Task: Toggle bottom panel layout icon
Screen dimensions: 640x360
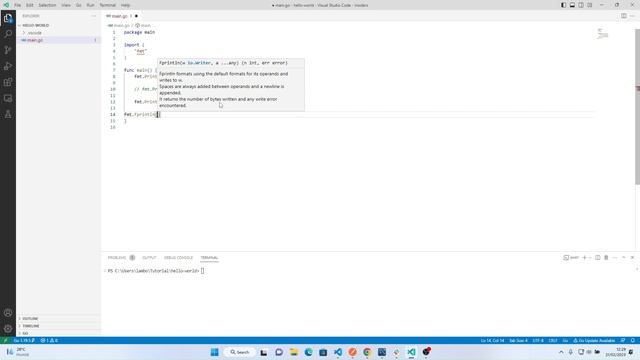Action: pos(572,5)
